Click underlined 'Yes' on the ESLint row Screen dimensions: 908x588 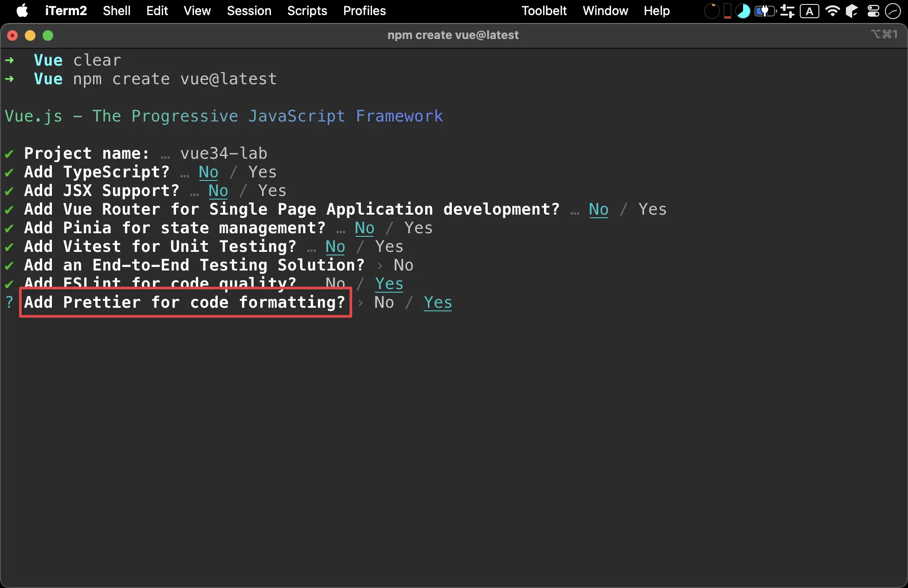pos(389,284)
